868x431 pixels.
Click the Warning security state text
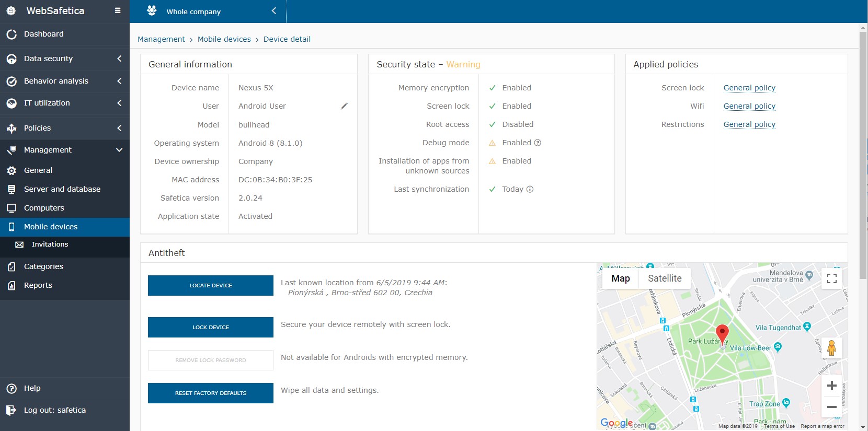point(463,64)
